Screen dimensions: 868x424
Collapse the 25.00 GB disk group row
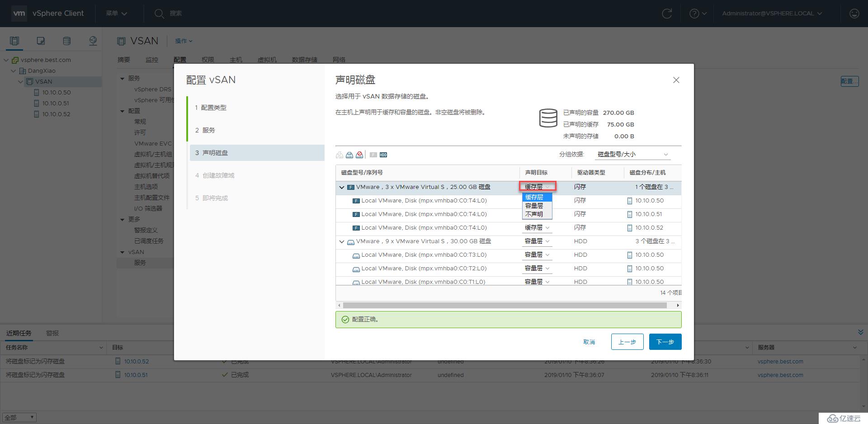[x=342, y=187]
